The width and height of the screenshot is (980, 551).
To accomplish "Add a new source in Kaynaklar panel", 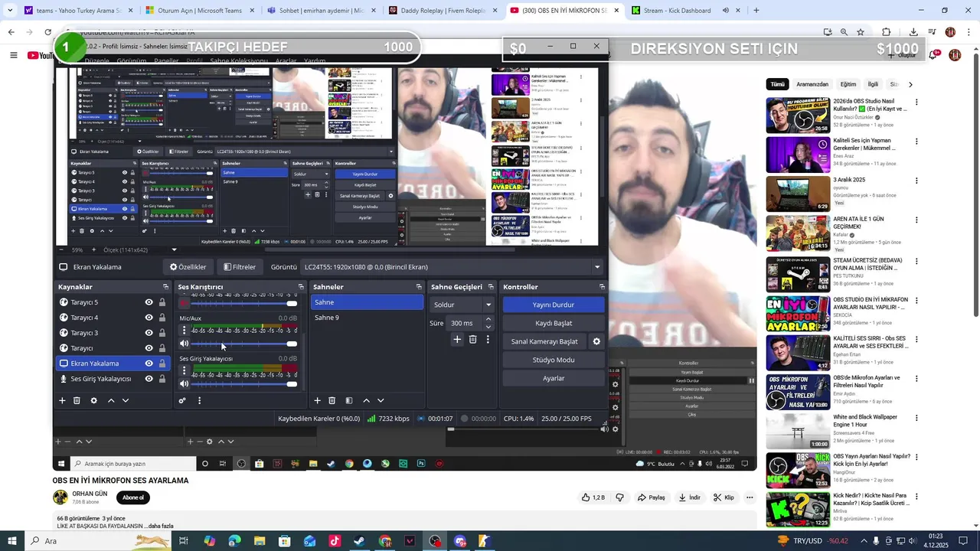I will pos(62,400).
